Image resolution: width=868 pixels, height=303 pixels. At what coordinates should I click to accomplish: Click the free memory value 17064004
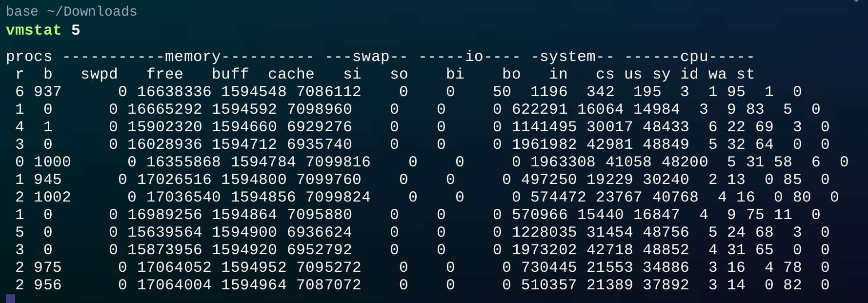coord(174,285)
